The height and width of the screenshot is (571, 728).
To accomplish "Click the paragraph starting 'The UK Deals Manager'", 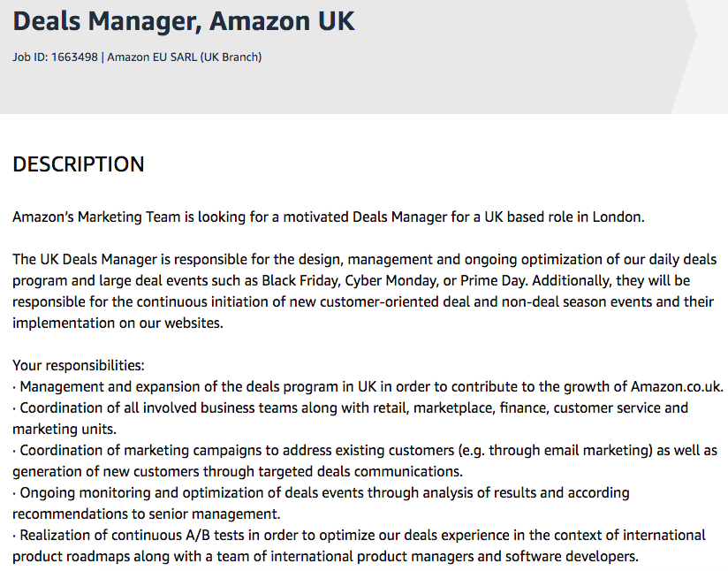I will (365, 292).
